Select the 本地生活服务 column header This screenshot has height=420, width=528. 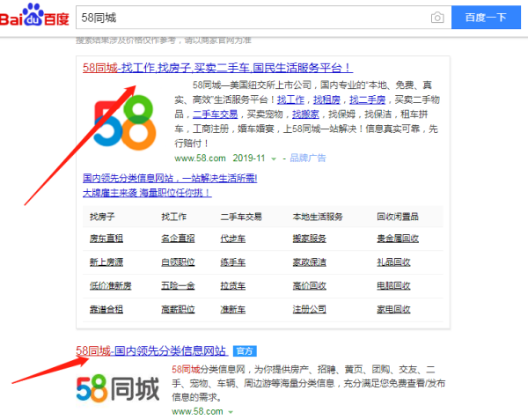(x=318, y=217)
